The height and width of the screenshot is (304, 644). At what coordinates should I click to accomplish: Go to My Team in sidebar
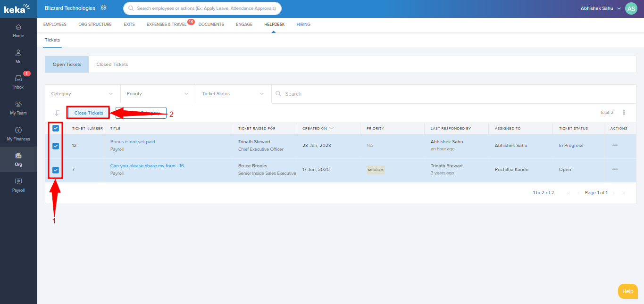18,107
